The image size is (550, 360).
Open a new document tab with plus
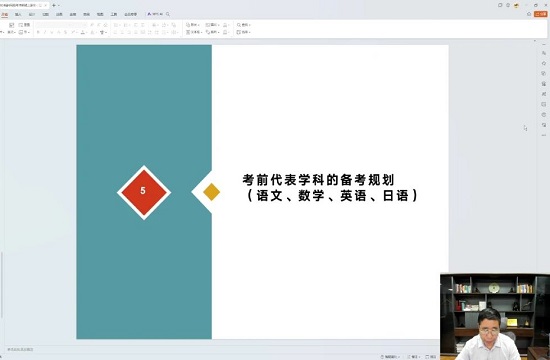pyautogui.click(x=54, y=5)
